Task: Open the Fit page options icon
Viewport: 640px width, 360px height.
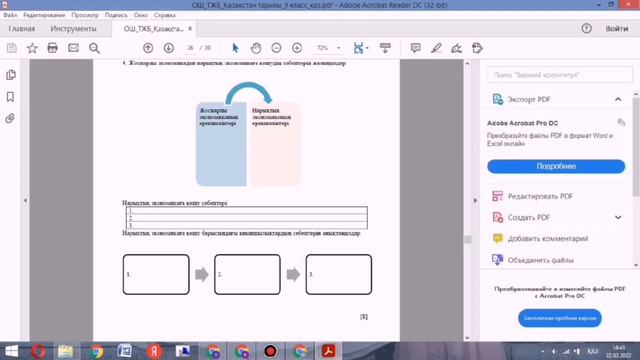Action: click(360, 48)
